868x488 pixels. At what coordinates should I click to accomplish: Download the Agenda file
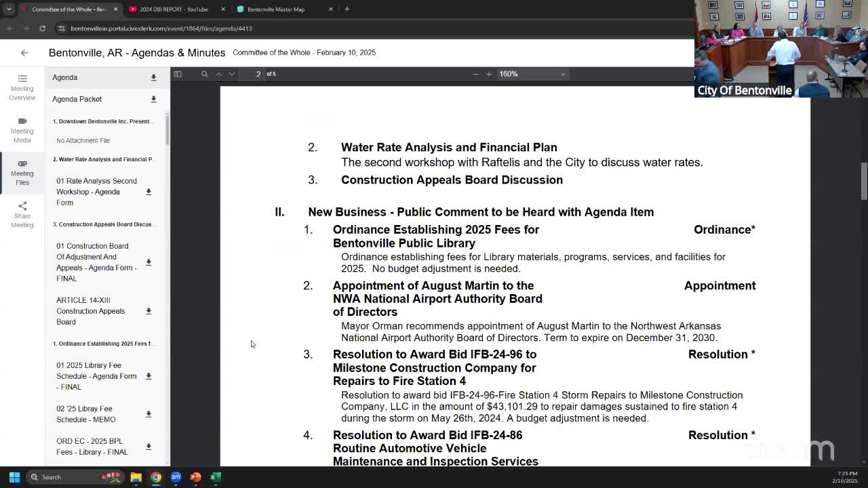point(153,78)
